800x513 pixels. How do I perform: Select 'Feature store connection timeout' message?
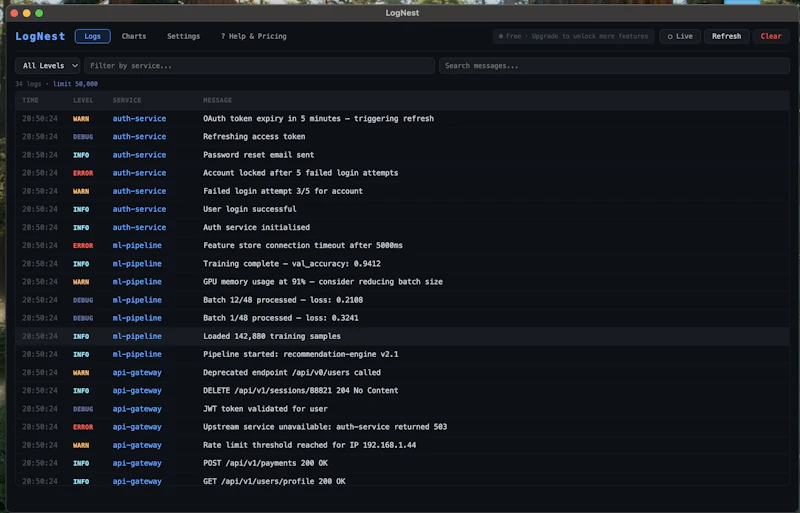[x=303, y=245]
